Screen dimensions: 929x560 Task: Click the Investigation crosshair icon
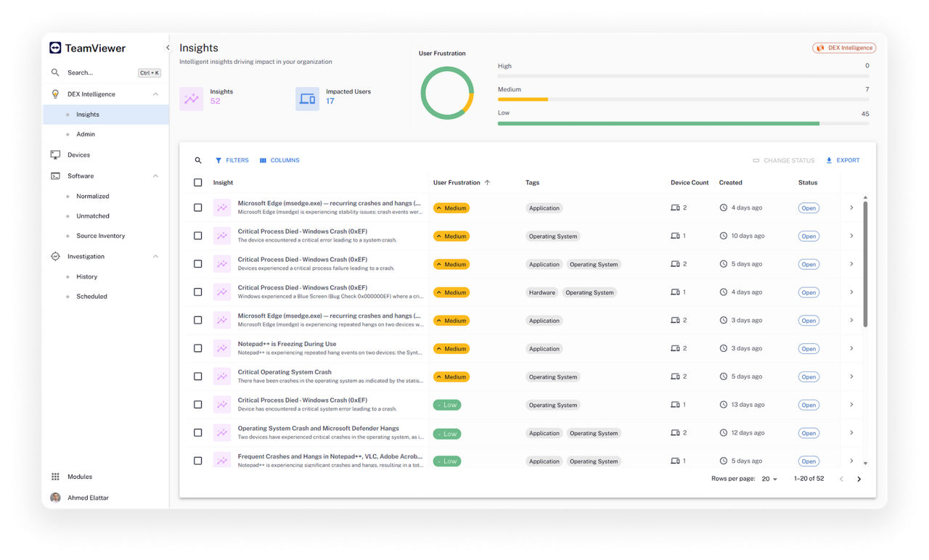pos(55,256)
